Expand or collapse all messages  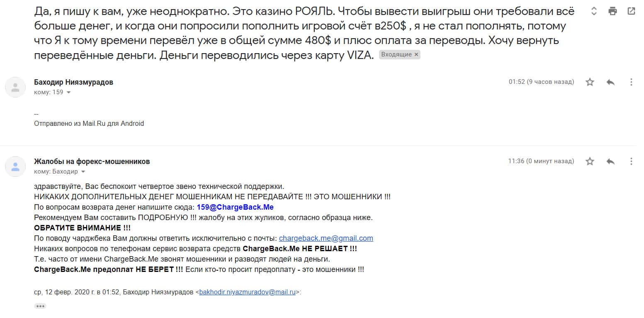click(x=594, y=11)
